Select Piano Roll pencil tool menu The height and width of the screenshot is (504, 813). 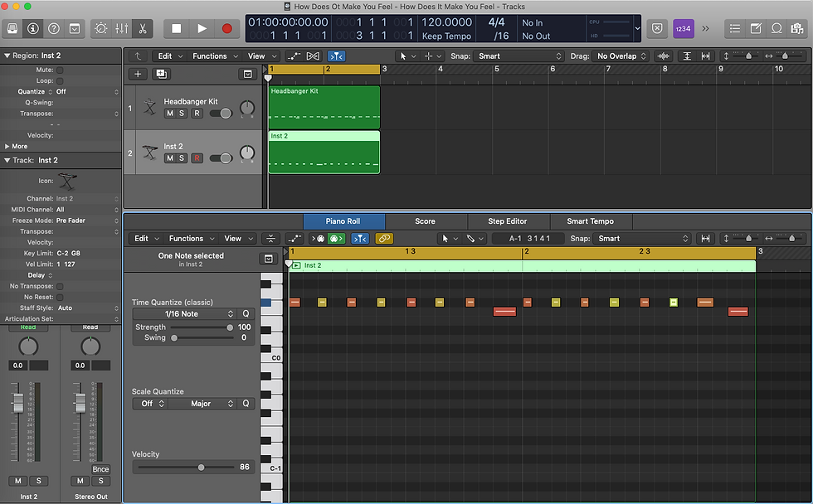475,238
